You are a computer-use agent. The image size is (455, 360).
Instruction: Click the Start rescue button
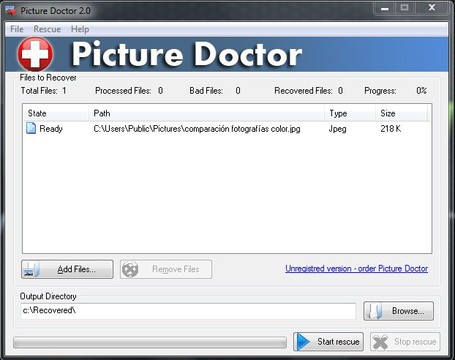click(x=328, y=342)
